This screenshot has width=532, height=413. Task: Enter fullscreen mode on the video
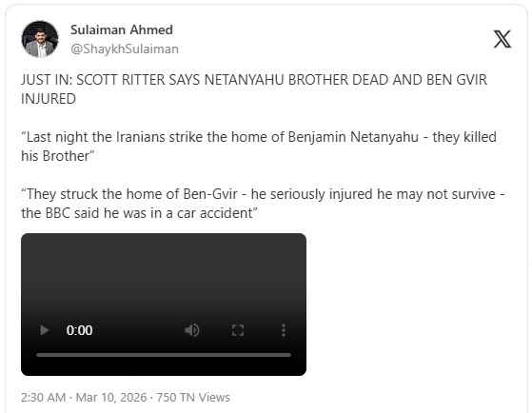coord(238,330)
